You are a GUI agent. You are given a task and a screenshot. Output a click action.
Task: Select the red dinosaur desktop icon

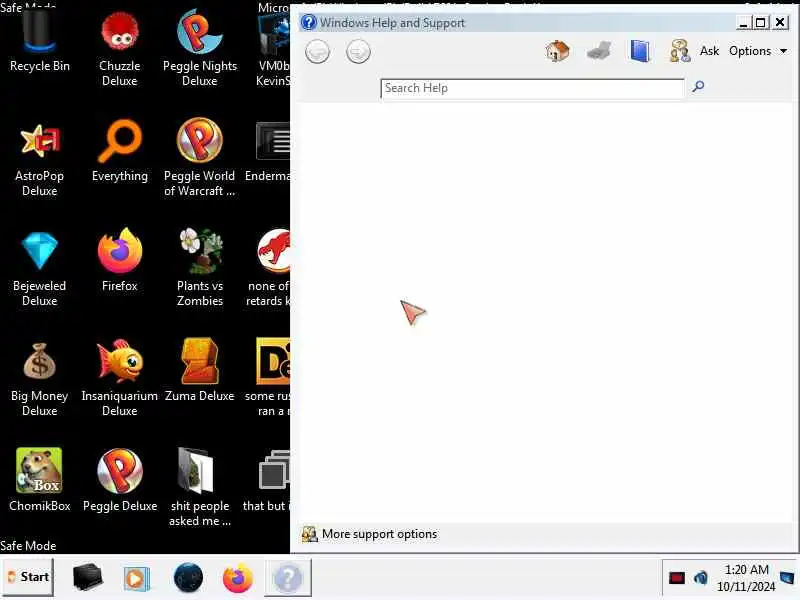(x=268, y=268)
